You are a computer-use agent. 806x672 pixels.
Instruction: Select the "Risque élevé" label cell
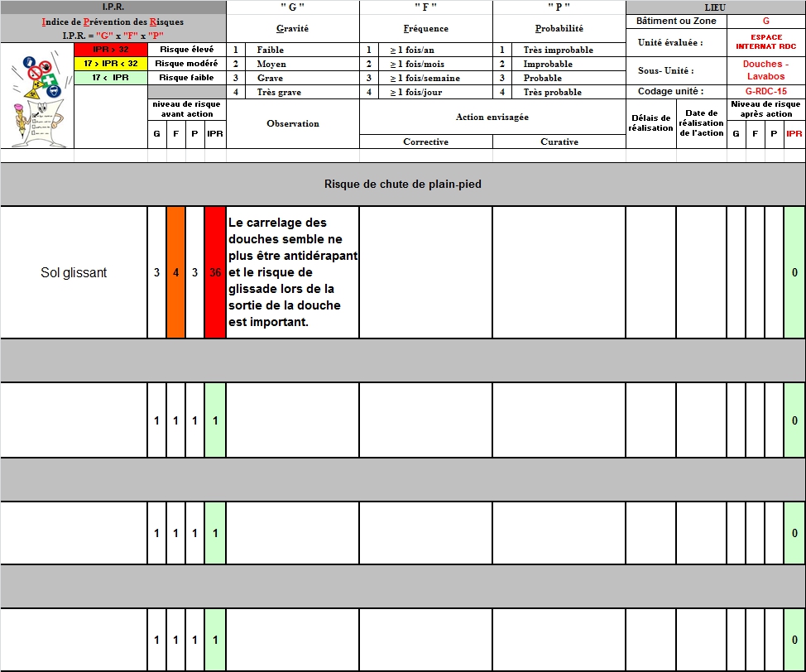pyautogui.click(x=186, y=50)
